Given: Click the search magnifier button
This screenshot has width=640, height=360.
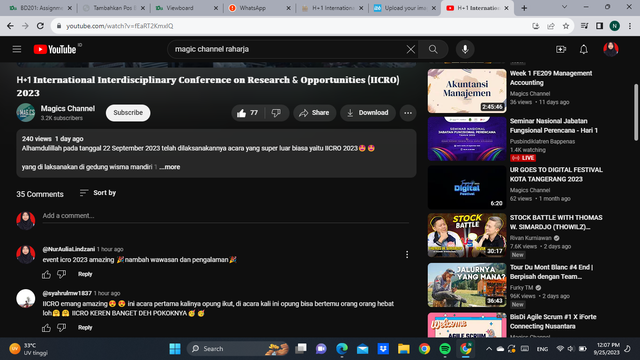Looking at the screenshot, I should (x=433, y=49).
